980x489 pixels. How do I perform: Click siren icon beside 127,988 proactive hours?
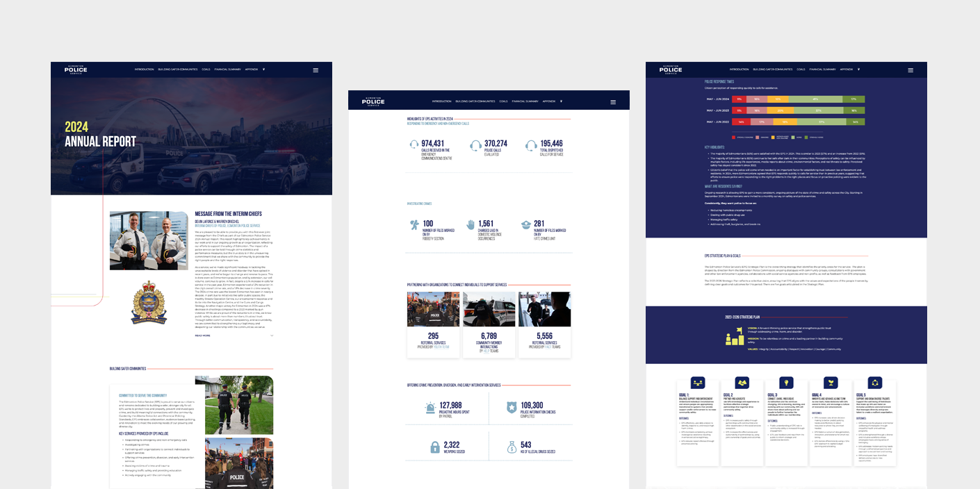(430, 408)
